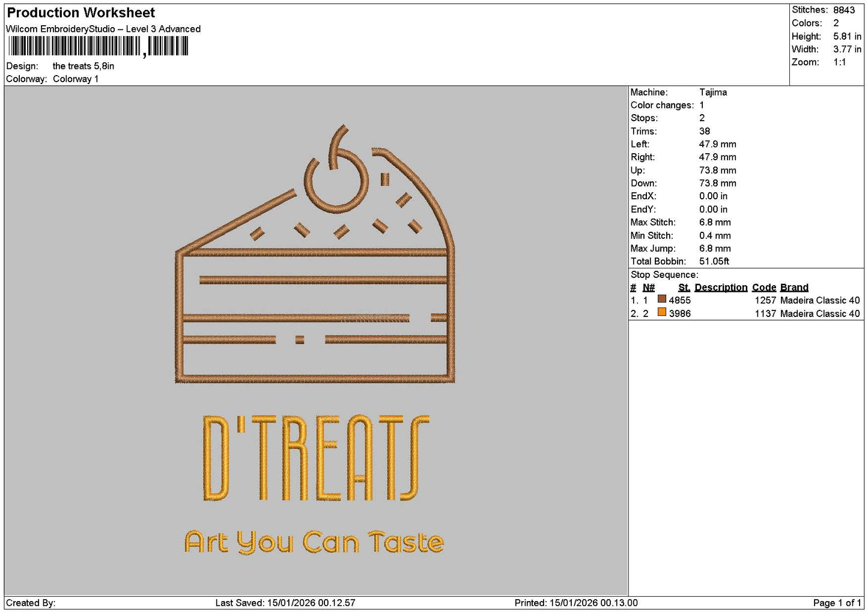Click stitch count 3986 in stop sequence
This screenshot has height=613, width=868.
[680, 313]
